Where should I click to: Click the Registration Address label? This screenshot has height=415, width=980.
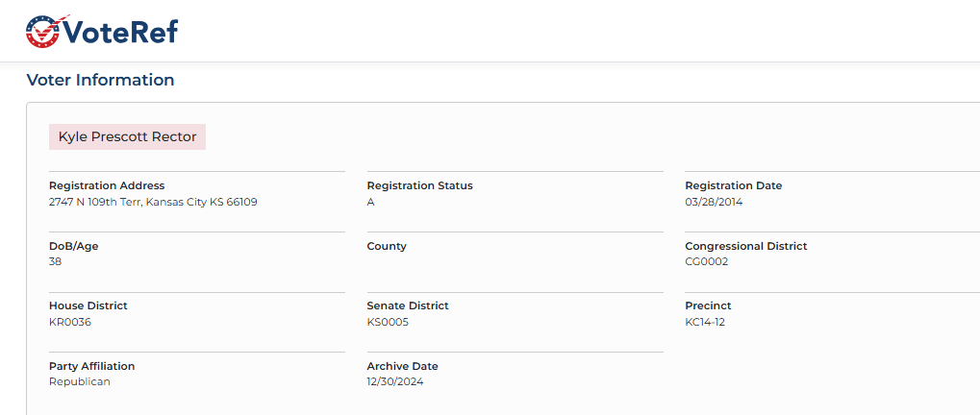click(107, 186)
